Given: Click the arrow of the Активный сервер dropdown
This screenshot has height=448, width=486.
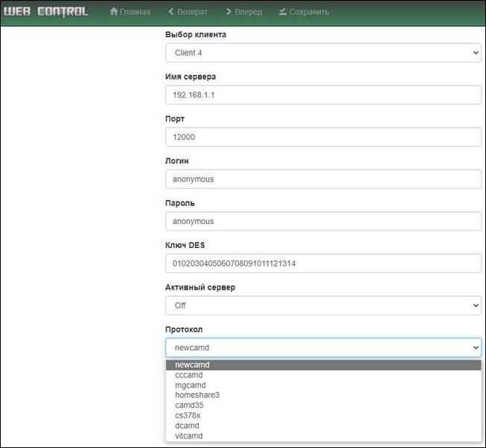Looking at the screenshot, I should click(x=476, y=305).
